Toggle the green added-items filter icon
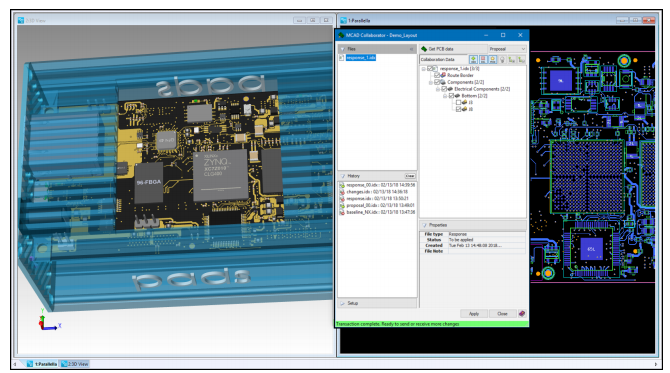The width and height of the screenshot is (670, 373). (473, 59)
